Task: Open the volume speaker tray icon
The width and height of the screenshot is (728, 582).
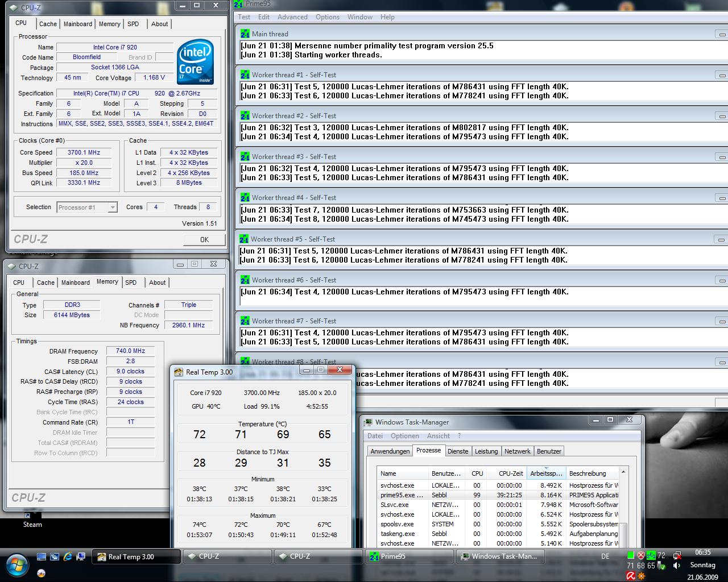Action: pyautogui.click(x=677, y=566)
